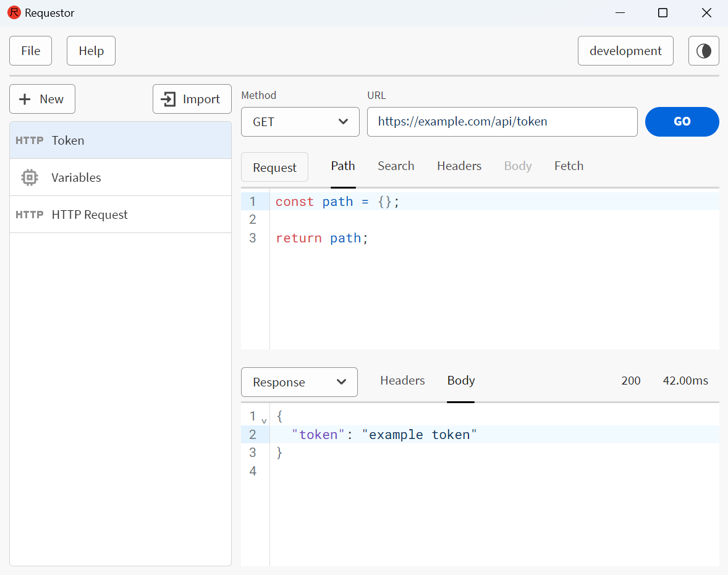This screenshot has width=728, height=575.
Task: Toggle the dark mode contrast icon
Action: point(703,51)
